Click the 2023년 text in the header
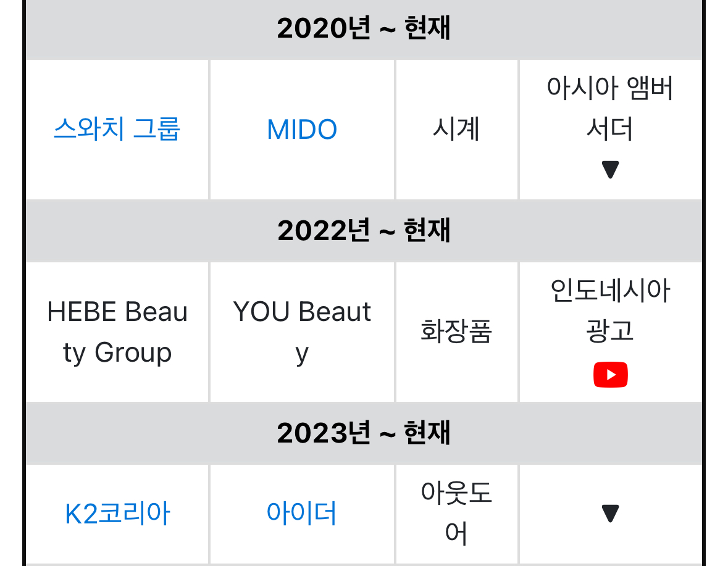728x566 pixels. click(324, 433)
